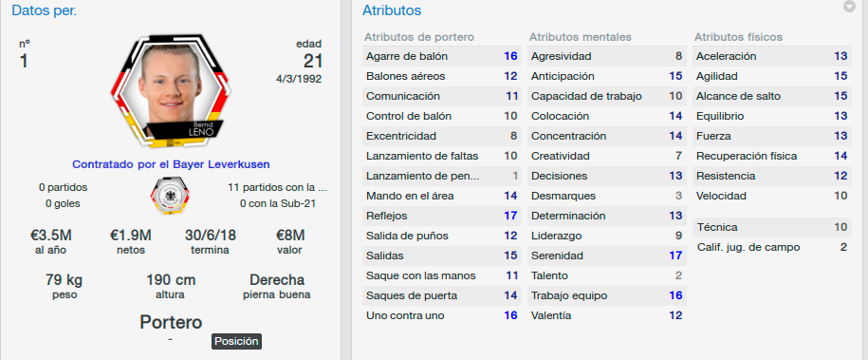Screen dimensions: 868x360
Task: Open the Contratado por el Bayer Leverkusen link
Action: coord(171,164)
